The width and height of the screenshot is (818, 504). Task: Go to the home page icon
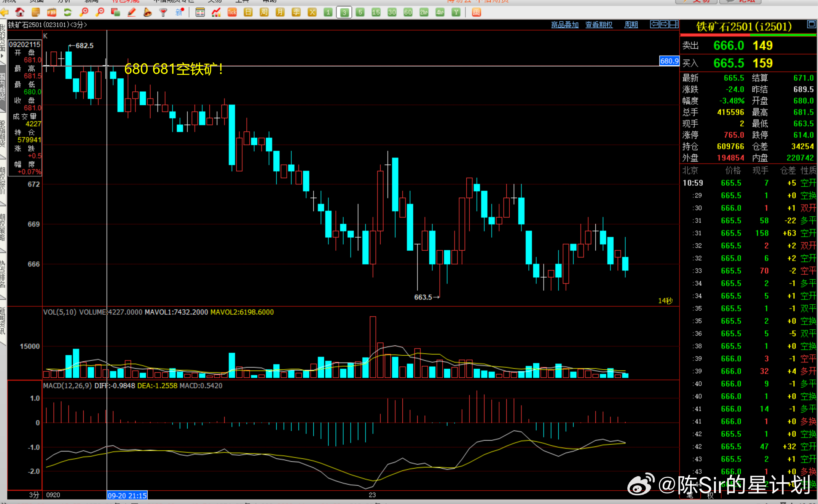pos(20,12)
